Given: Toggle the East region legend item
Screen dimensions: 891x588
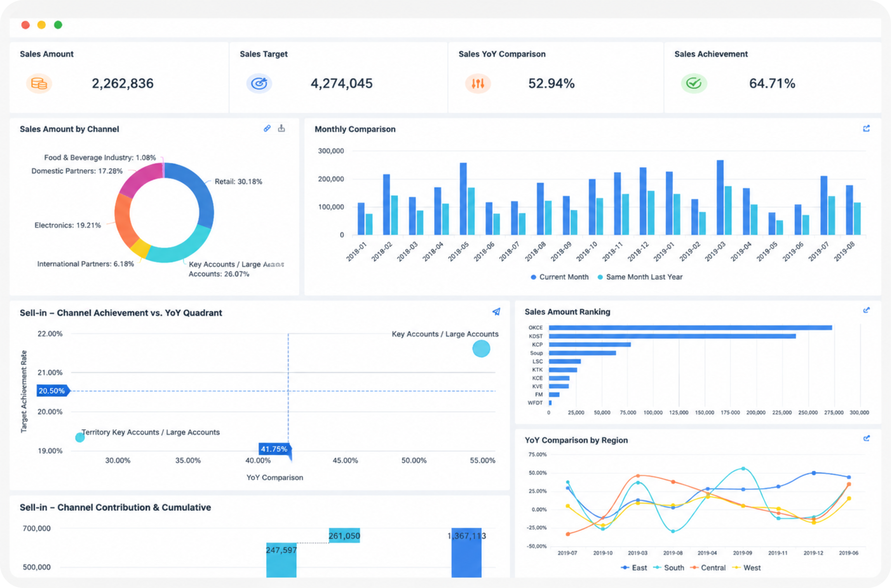Looking at the screenshot, I should click(x=634, y=568).
